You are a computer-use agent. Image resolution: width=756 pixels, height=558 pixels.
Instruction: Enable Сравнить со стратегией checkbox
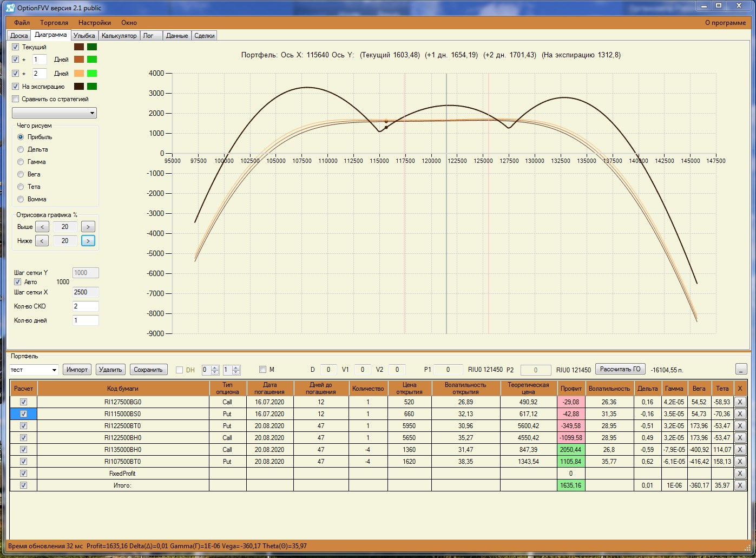(x=16, y=99)
